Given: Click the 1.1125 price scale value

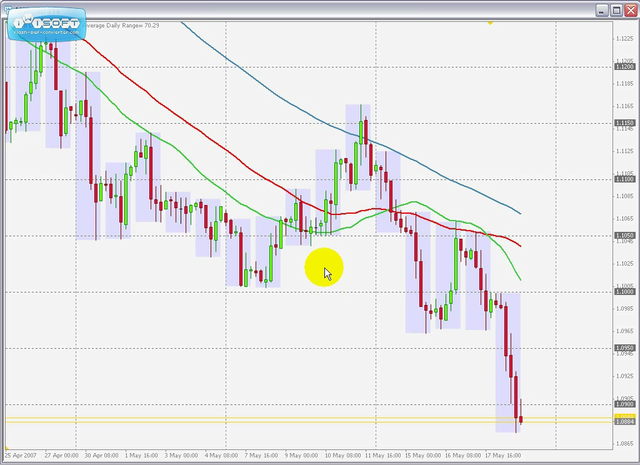Looking at the screenshot, I should (624, 151).
